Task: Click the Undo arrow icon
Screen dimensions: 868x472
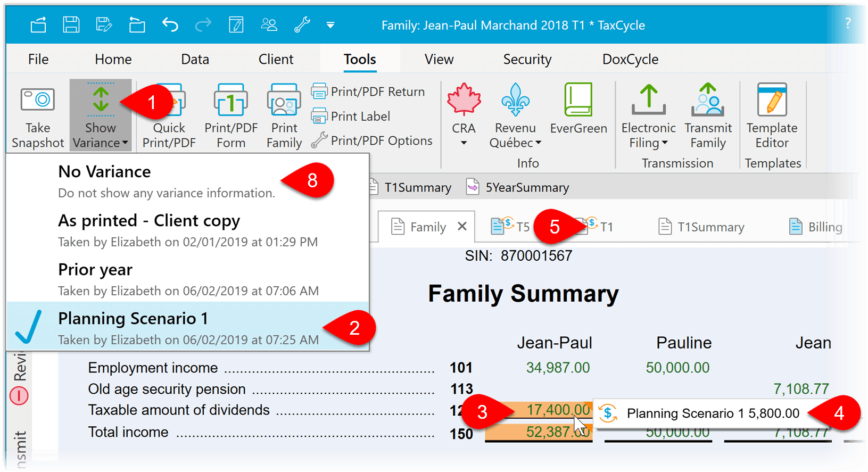Action: coord(170,24)
